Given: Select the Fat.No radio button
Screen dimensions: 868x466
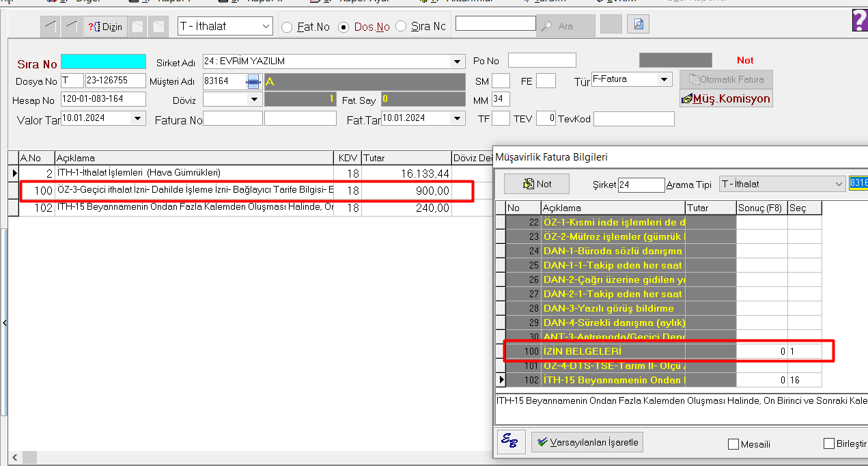Looking at the screenshot, I should click(287, 27).
